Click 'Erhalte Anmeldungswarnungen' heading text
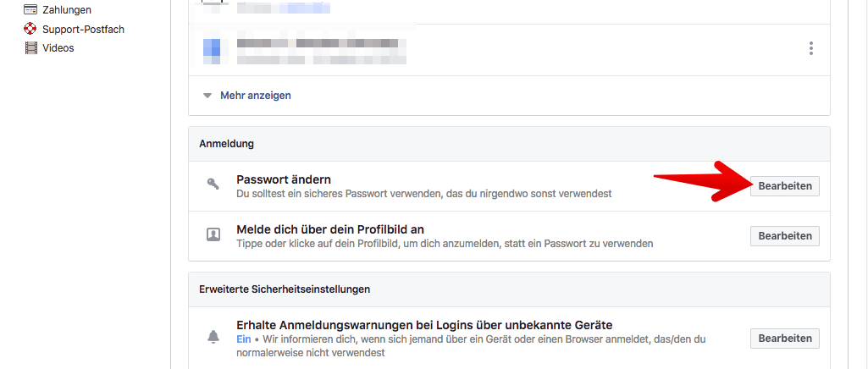Image resolution: width=868 pixels, height=369 pixels. point(424,324)
